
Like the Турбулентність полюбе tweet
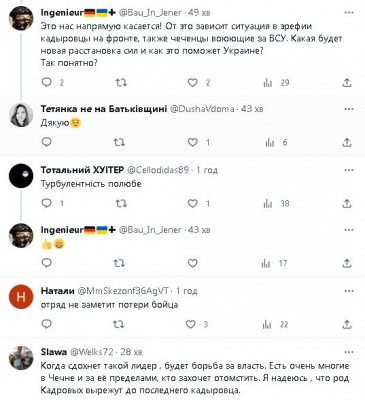pos(193,203)
